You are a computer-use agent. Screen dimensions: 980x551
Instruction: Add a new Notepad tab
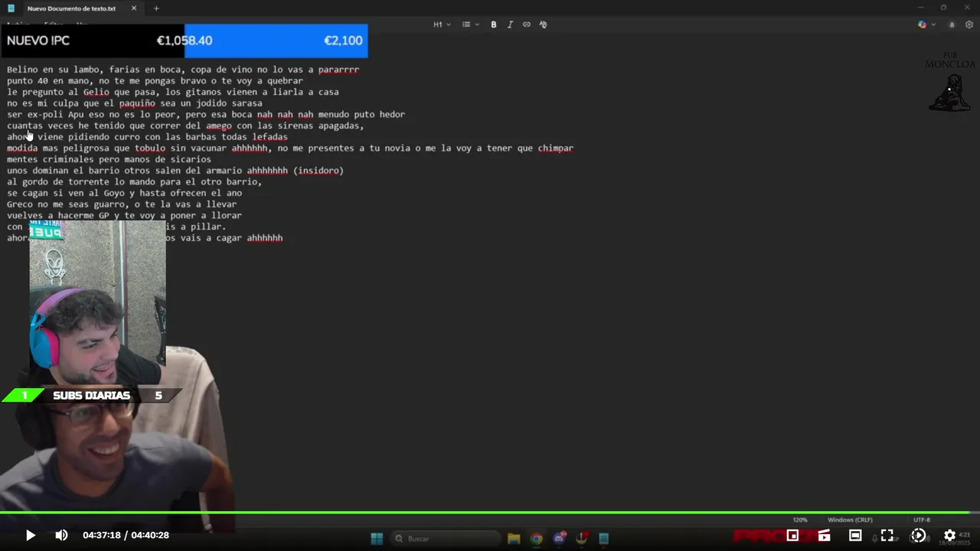point(156,8)
